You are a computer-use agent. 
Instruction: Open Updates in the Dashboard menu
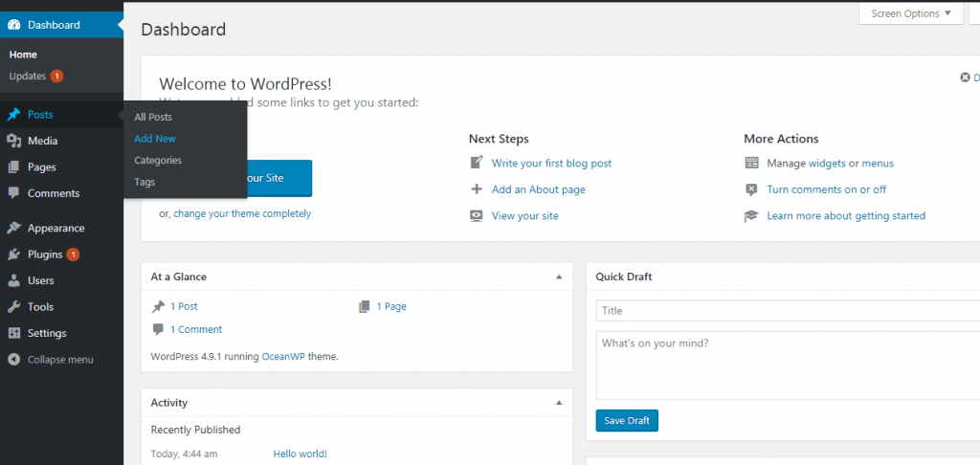coord(28,76)
